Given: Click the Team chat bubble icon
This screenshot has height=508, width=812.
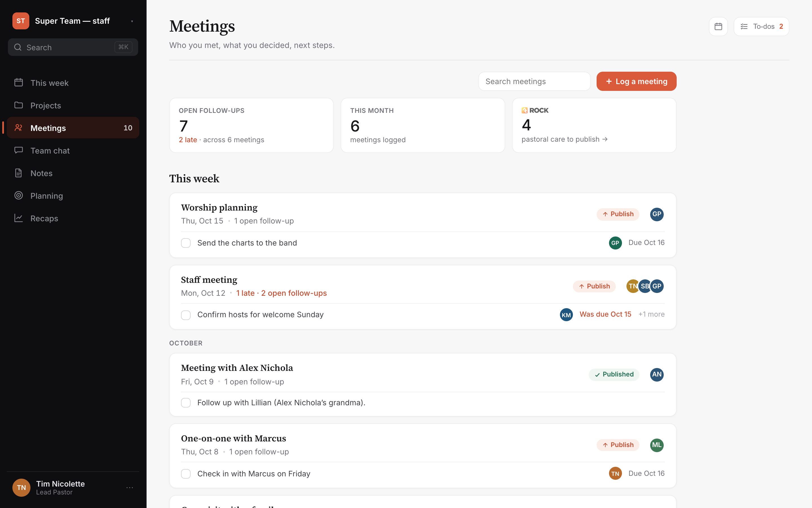Looking at the screenshot, I should click(18, 150).
